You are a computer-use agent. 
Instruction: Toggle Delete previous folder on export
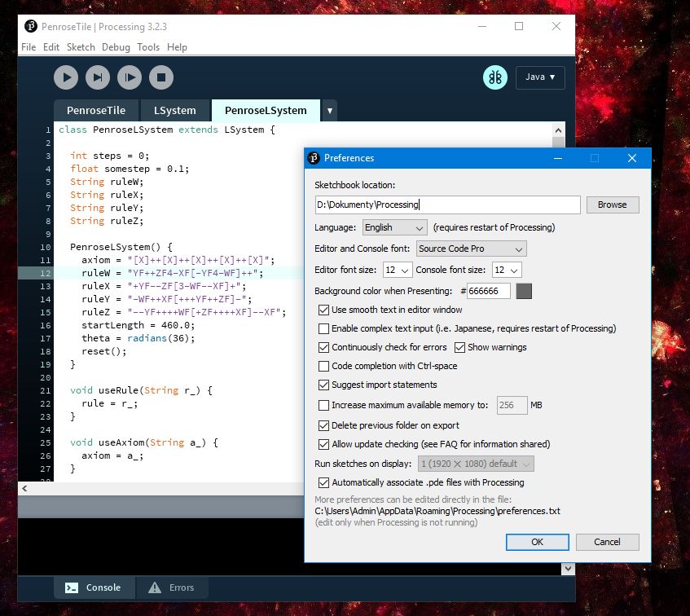pyautogui.click(x=323, y=425)
